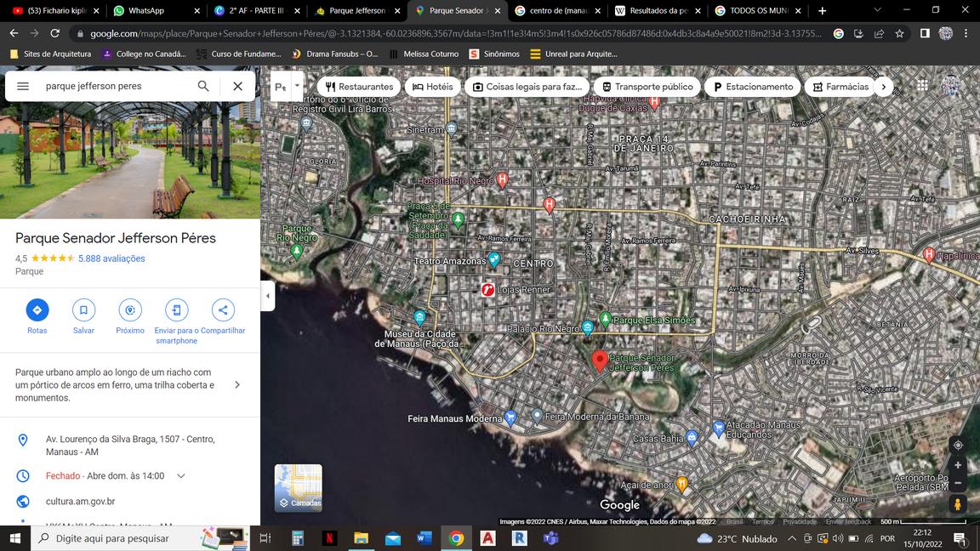Open the Unreal para Arquite... bookmark
This screenshot has height=551, width=980.
click(x=573, y=54)
